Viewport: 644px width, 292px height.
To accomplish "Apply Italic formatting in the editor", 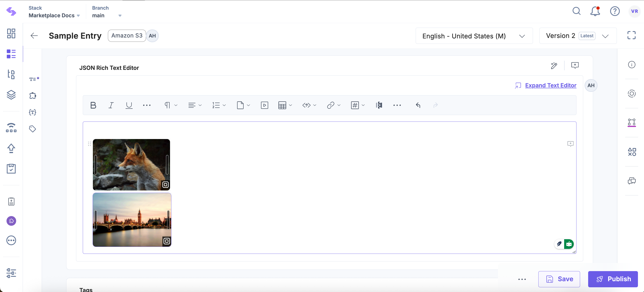I will (x=111, y=105).
